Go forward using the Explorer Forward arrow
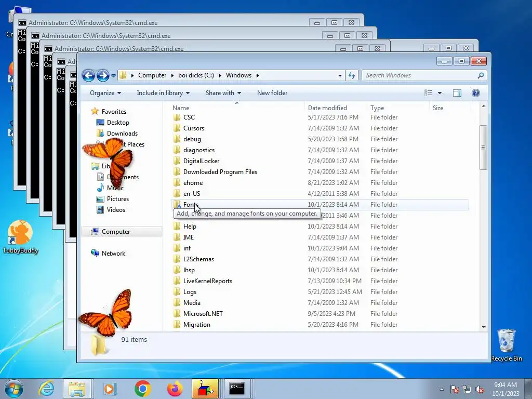 click(103, 75)
